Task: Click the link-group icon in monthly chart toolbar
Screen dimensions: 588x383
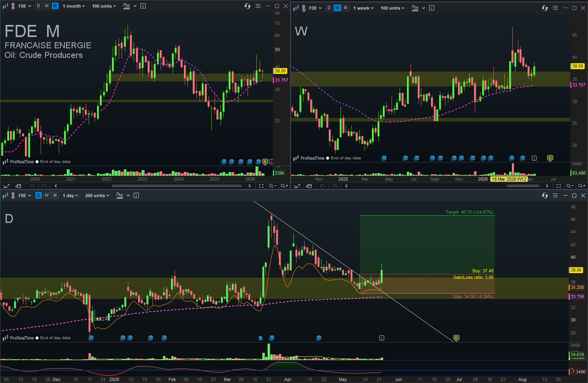Action: (x=12, y=7)
